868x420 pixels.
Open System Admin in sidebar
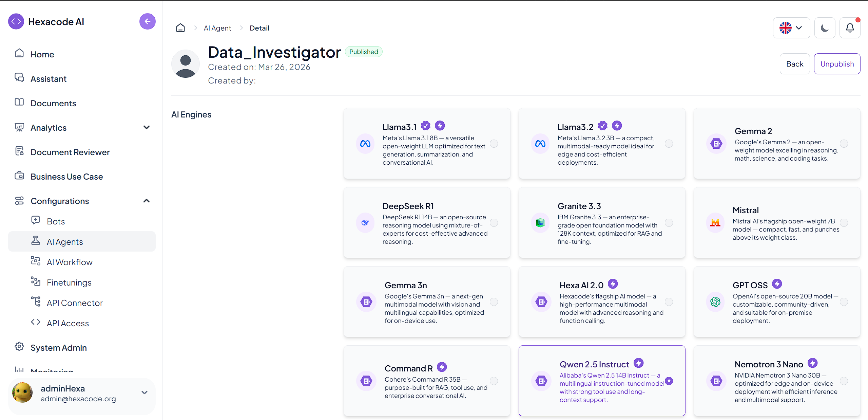(x=82, y=348)
